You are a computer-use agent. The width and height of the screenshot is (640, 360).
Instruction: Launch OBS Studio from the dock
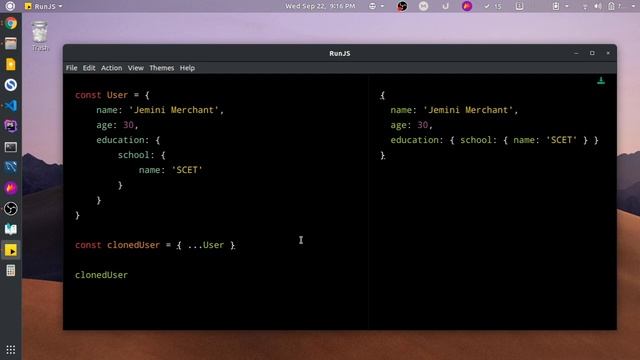11,209
